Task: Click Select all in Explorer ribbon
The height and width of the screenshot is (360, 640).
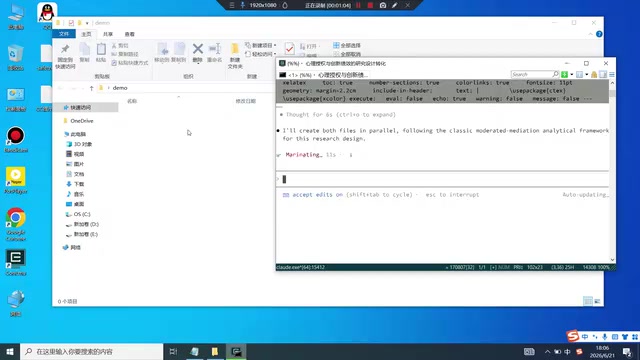Action: [x=347, y=45]
